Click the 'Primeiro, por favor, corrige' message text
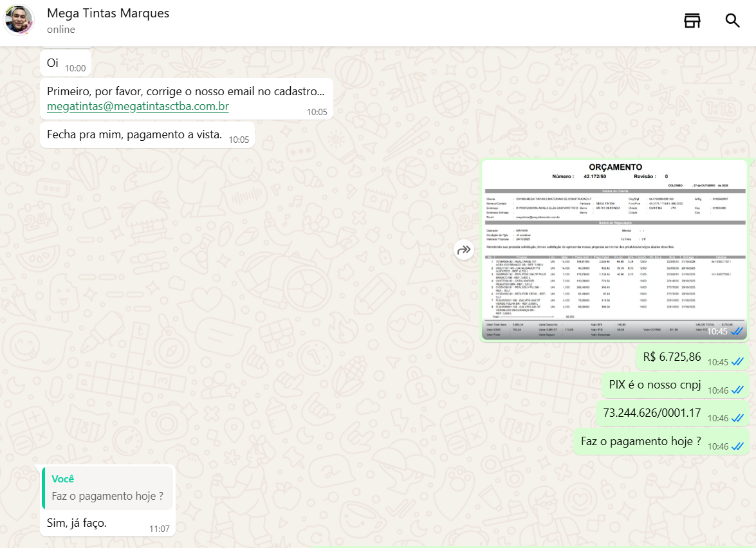The image size is (756, 548). coord(185,91)
